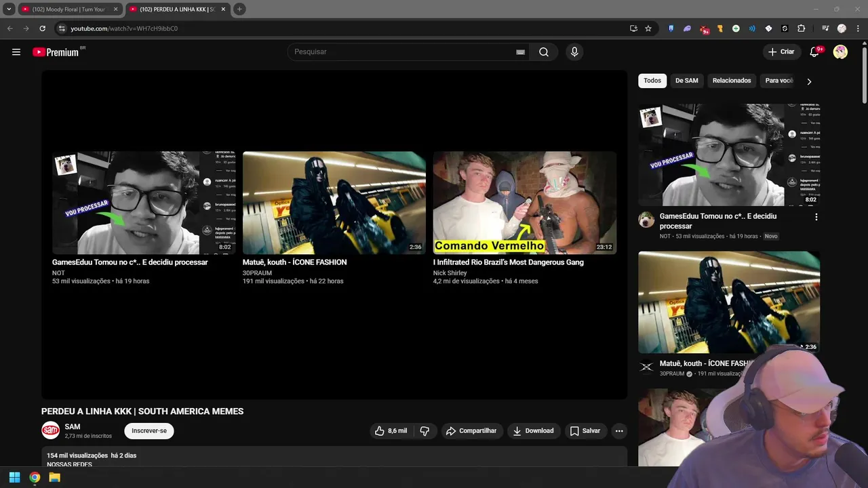Go back in browser history
This screenshot has height=488, width=868.
(9, 28)
